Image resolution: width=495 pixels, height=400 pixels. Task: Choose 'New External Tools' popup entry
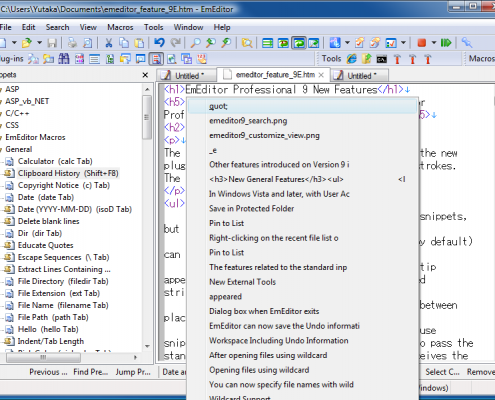click(302, 282)
